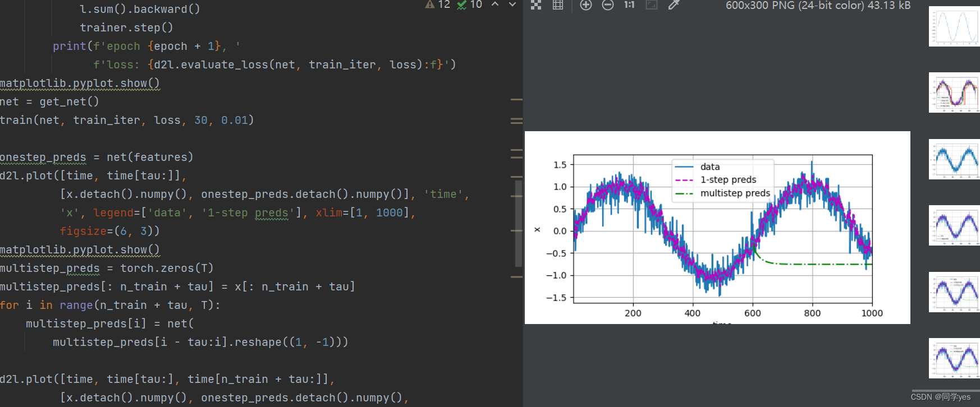This screenshot has width=980, height=407.
Task: Click the zoom in plus icon
Action: coord(585,5)
